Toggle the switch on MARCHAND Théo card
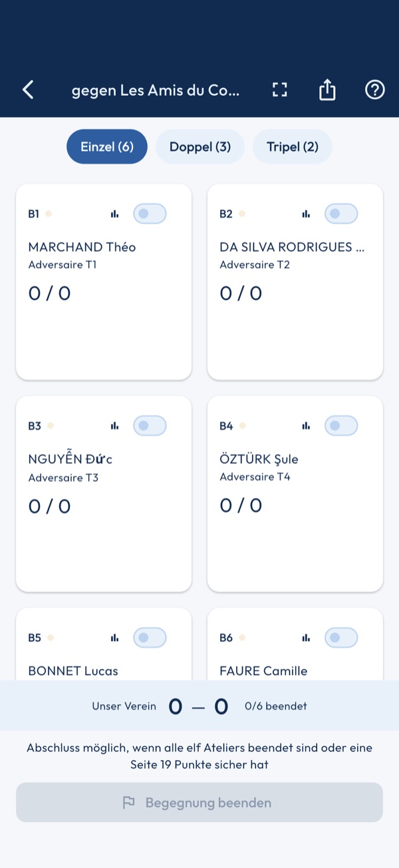The image size is (399, 868). (150, 214)
